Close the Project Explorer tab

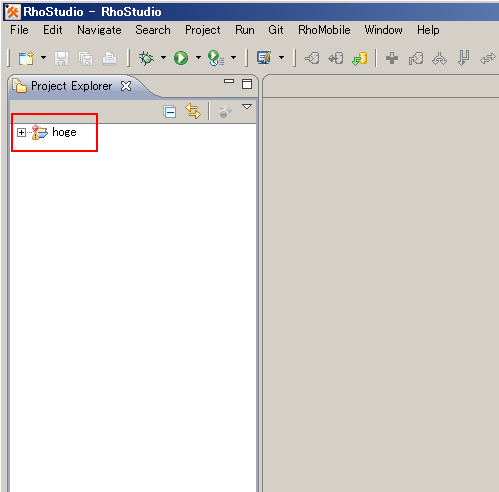click(126, 86)
